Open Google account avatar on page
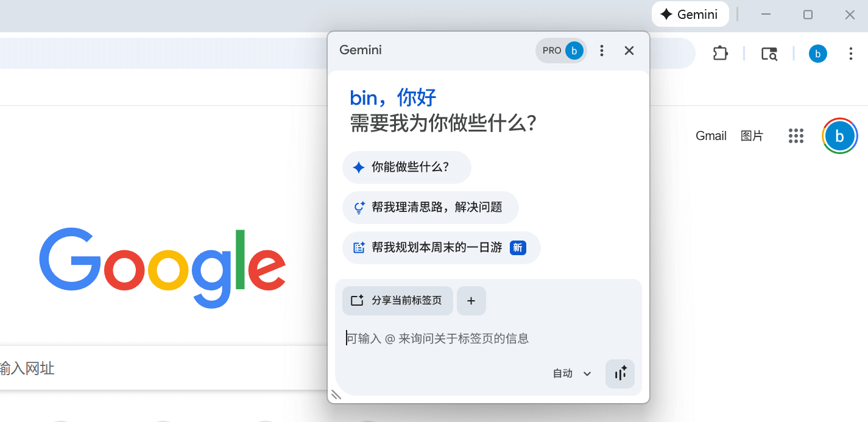 pos(839,136)
